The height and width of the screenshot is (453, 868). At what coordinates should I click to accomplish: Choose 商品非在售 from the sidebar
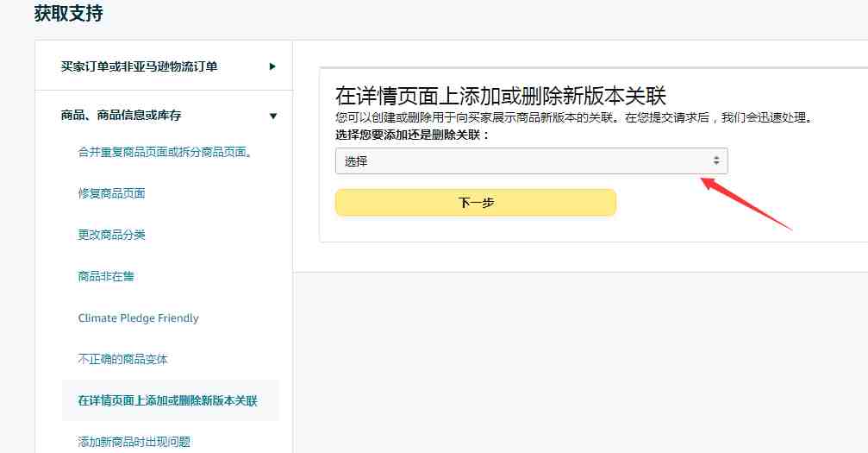[x=106, y=276]
